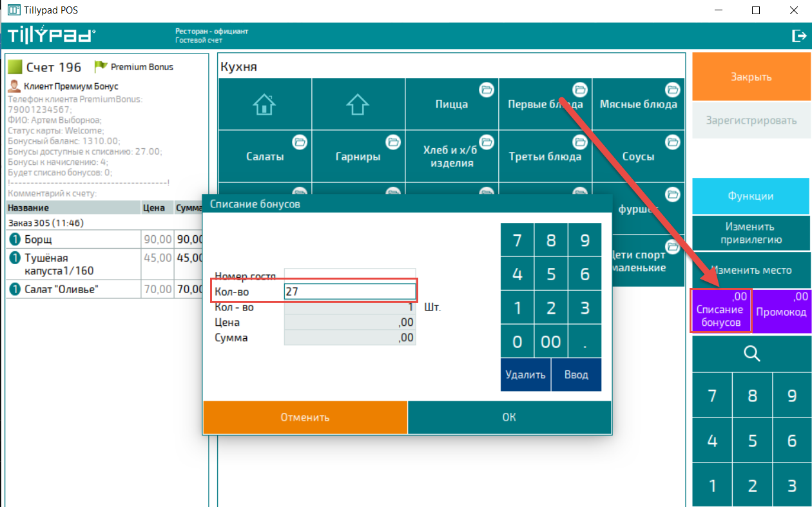Open the Салаты folder category
Viewport: 812px width, 507px height.
coord(264,157)
